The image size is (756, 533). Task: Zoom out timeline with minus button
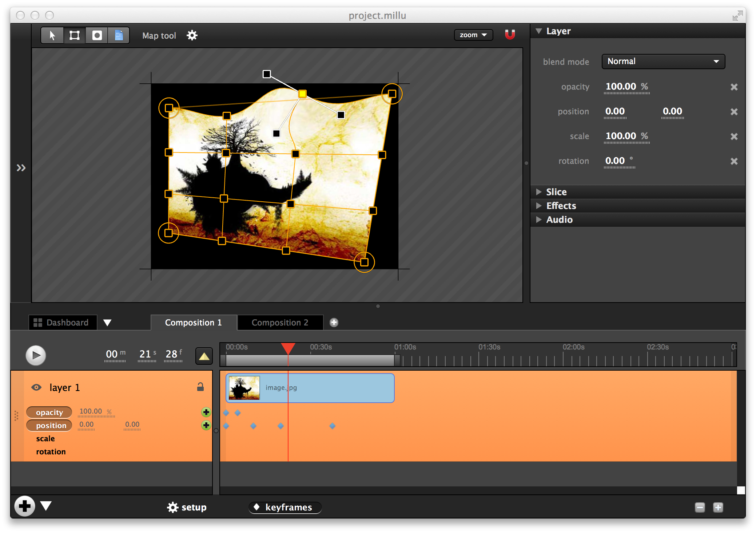click(700, 507)
